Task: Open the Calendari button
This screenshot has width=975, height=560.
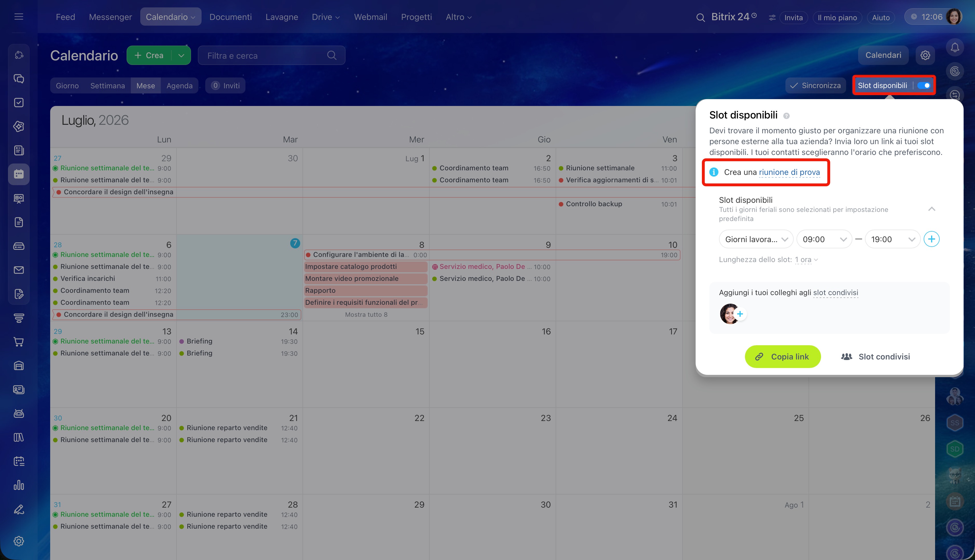Action: click(x=883, y=55)
